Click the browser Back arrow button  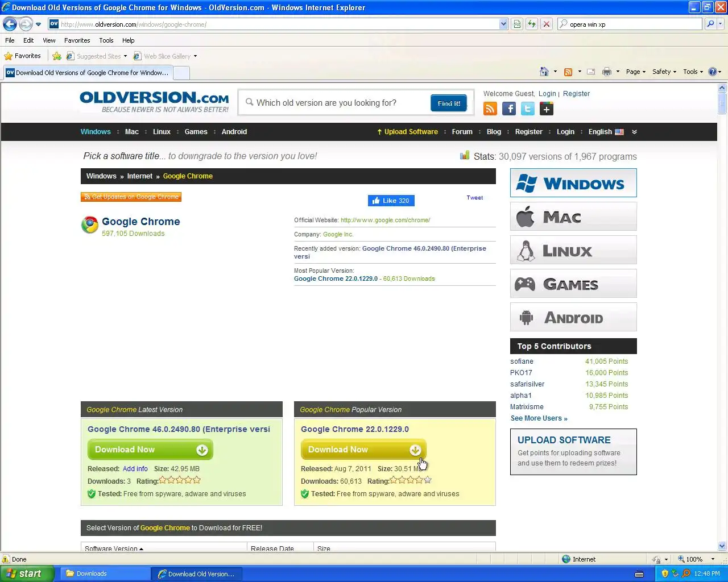10,24
